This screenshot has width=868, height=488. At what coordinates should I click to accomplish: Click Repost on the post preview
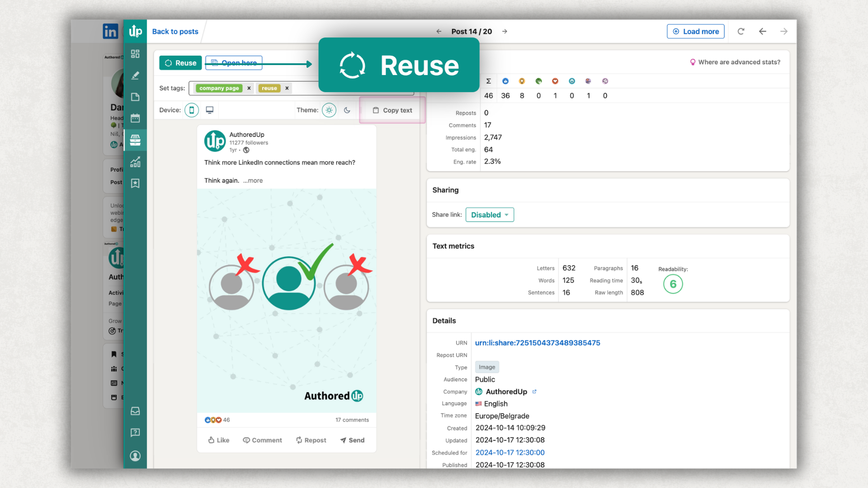[x=311, y=440]
